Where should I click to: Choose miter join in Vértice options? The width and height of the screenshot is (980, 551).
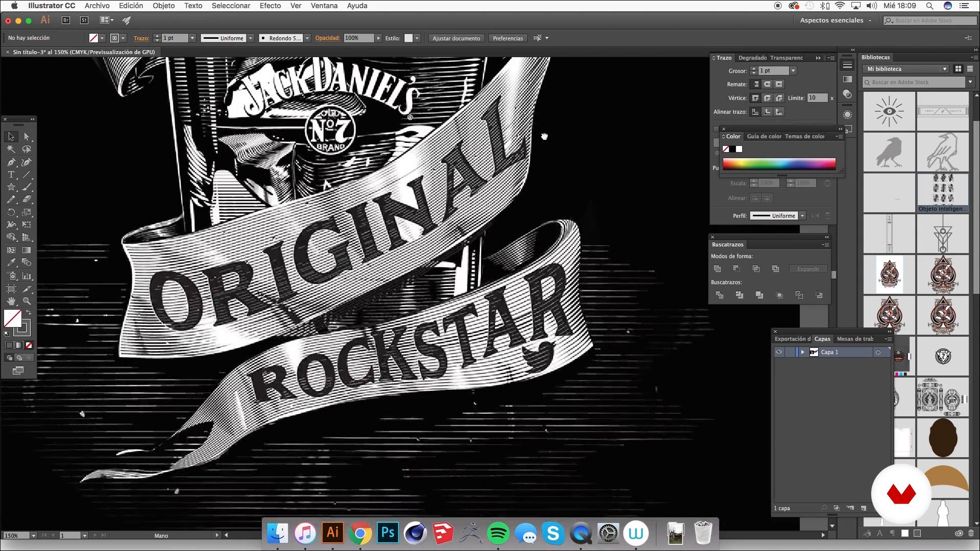point(755,98)
